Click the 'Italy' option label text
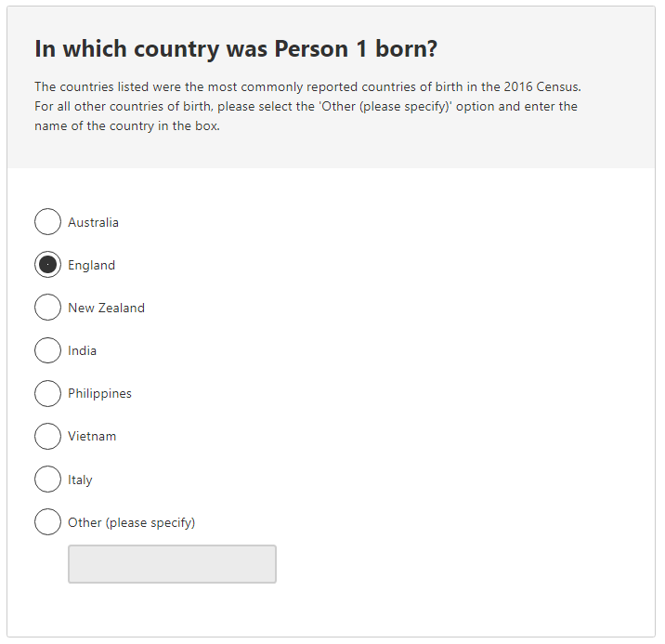Viewport: 665px width, 644px height. [x=80, y=480]
